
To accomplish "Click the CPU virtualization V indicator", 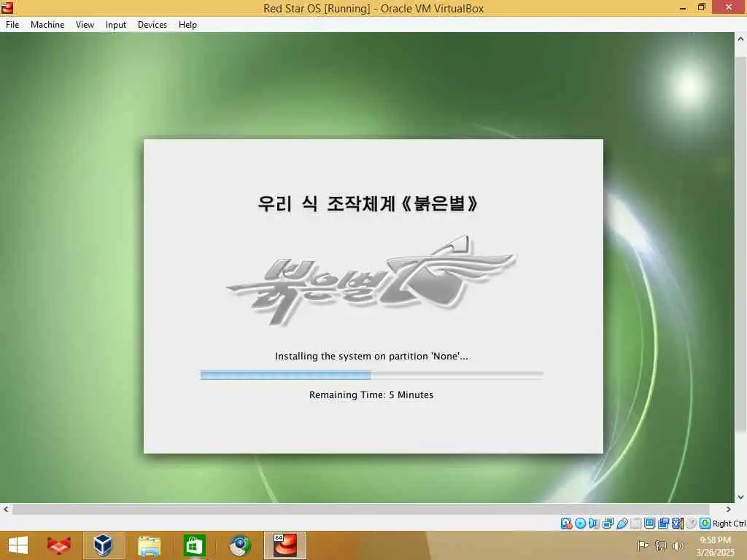I will [x=678, y=524].
